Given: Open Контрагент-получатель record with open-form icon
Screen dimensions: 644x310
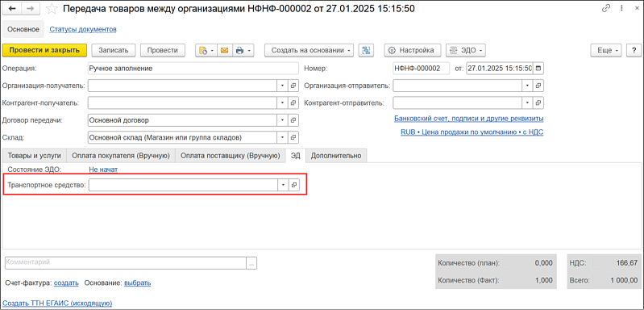Looking at the screenshot, I should coord(293,103).
